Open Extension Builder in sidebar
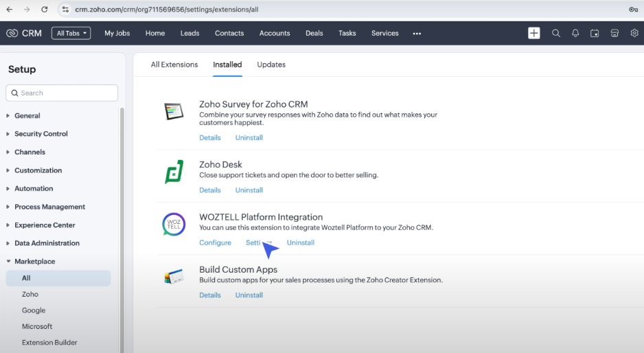 coord(49,342)
